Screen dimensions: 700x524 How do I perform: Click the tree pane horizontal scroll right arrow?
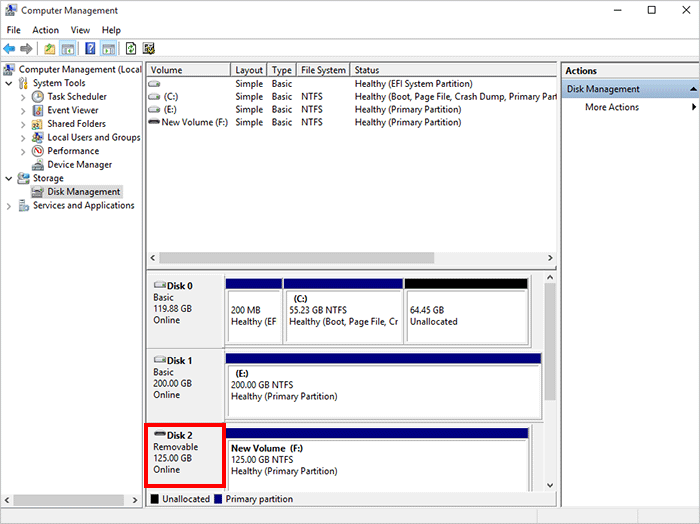(135, 500)
